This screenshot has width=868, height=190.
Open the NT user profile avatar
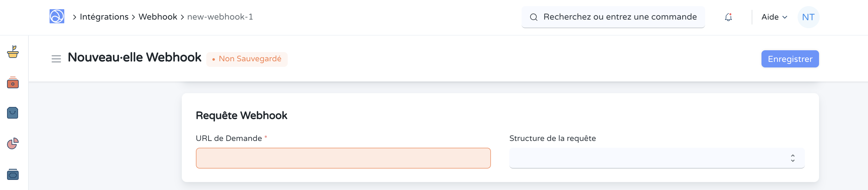coord(808,17)
